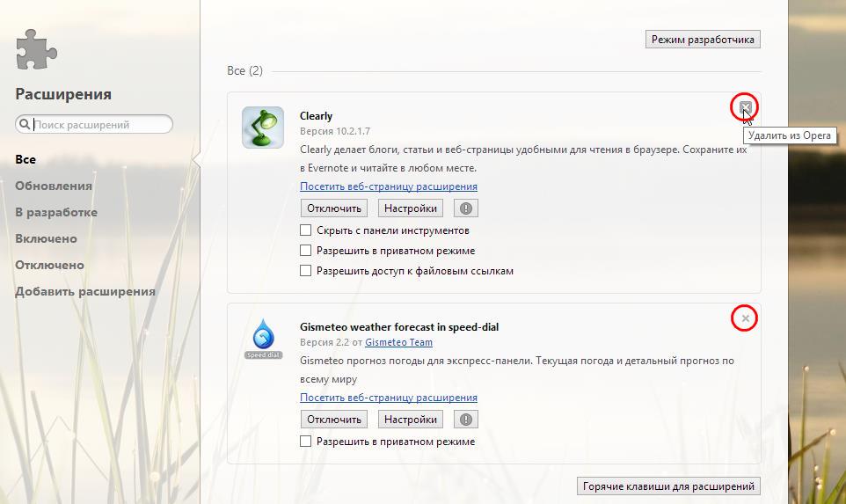The height and width of the screenshot is (504, 846).
Task: Enable 'Разрешить в приватном режиме' for Clearly
Action: (x=305, y=251)
